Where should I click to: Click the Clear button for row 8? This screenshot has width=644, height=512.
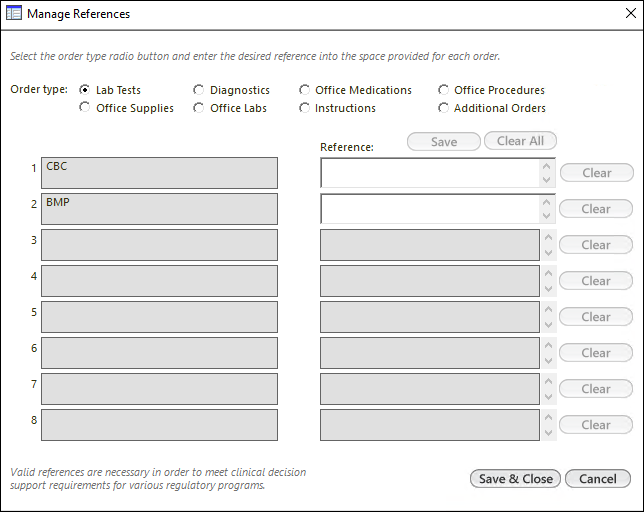pos(596,425)
